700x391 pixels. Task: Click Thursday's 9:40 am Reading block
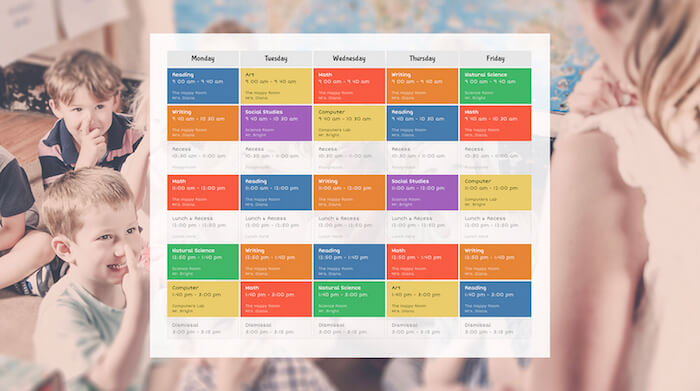coord(422,123)
